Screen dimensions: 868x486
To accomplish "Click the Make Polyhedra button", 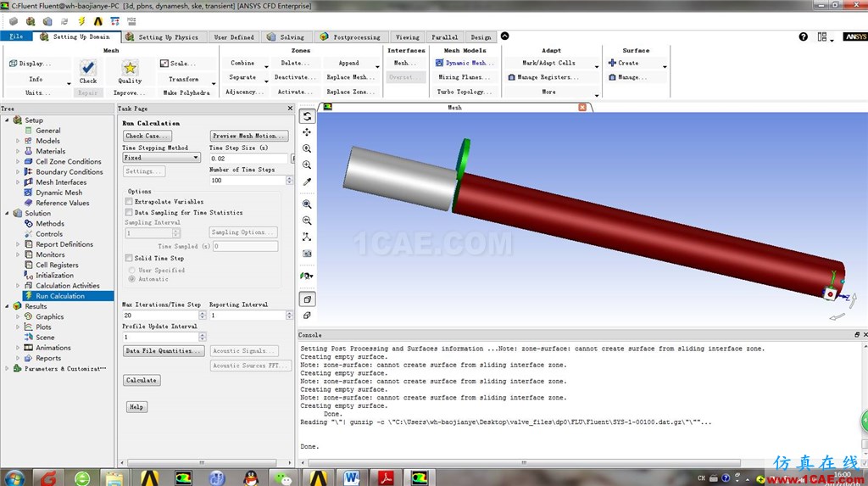I will point(186,92).
